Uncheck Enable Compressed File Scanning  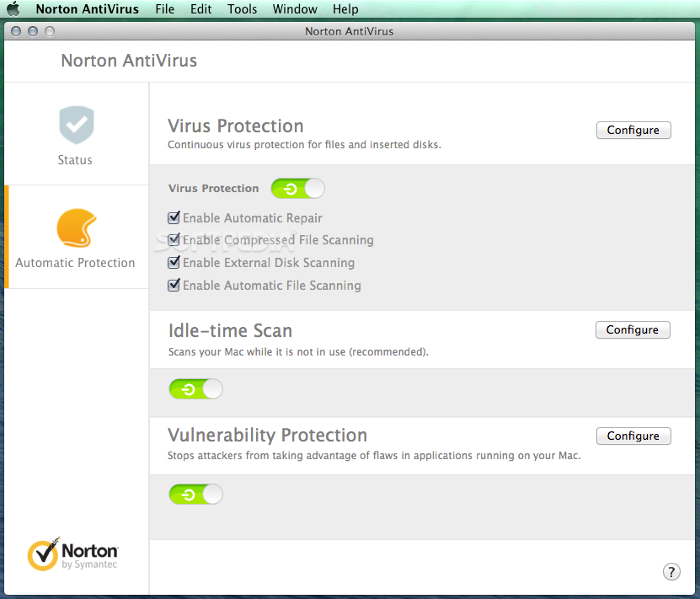click(174, 240)
